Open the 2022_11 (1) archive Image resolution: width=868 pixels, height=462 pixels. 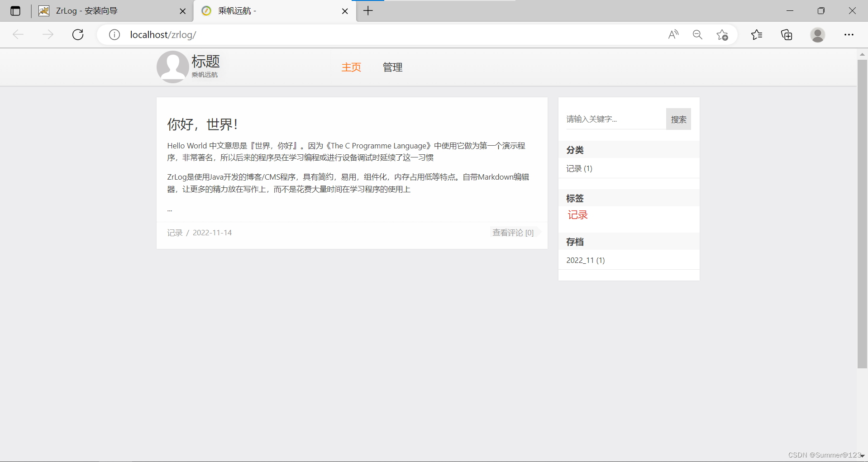coord(586,260)
